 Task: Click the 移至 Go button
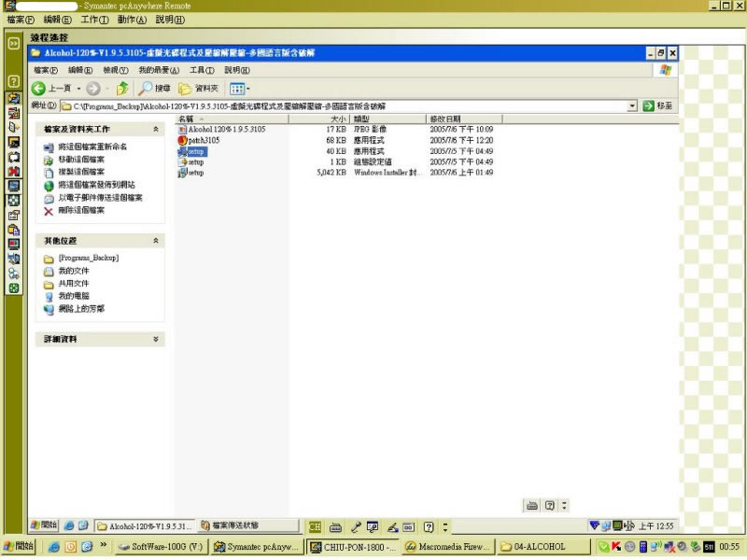click(x=657, y=105)
